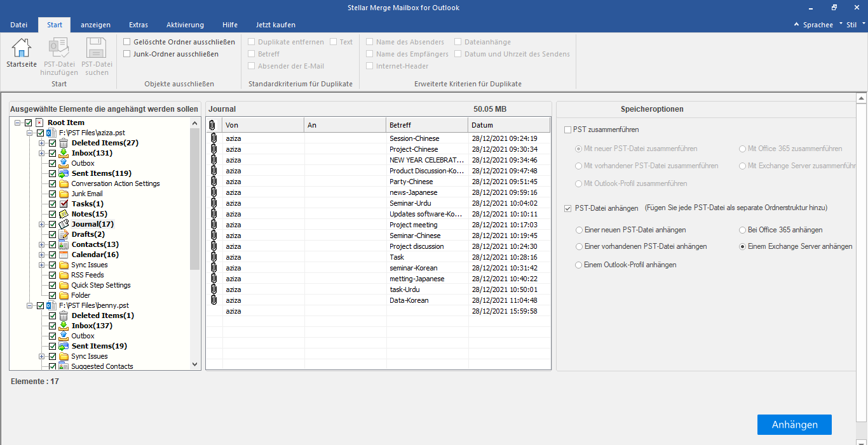Screen dimensions: 868x445
Task: Sort by the Betreff column header
Action: pos(427,125)
